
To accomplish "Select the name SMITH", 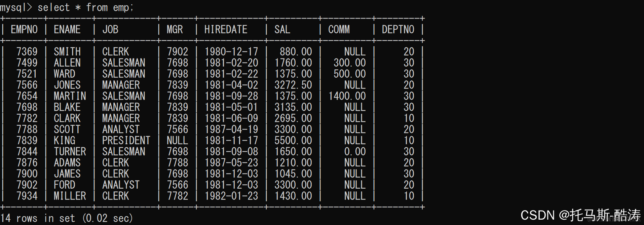I will 67,52.
